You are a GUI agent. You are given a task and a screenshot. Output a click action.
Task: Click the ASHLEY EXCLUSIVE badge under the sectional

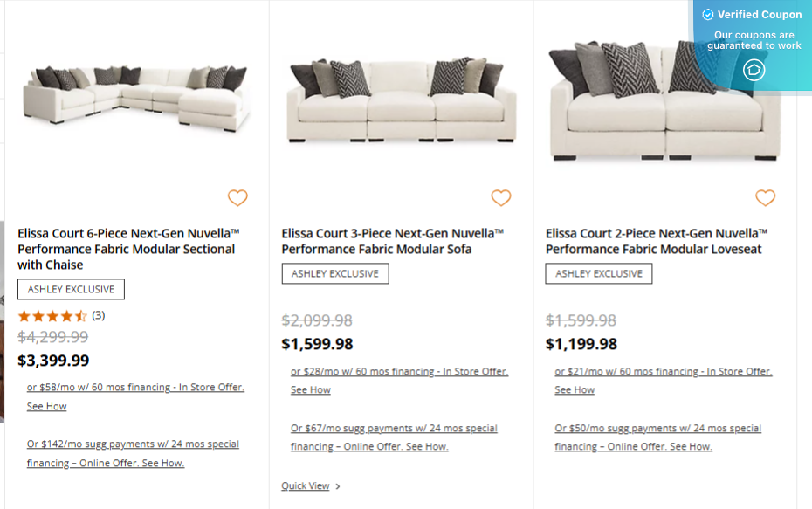[x=70, y=289]
